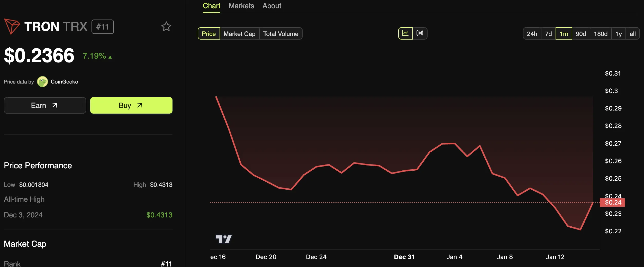Set chart range to 180d
Image resolution: width=644 pixels, height=267 pixels.
coord(601,34)
